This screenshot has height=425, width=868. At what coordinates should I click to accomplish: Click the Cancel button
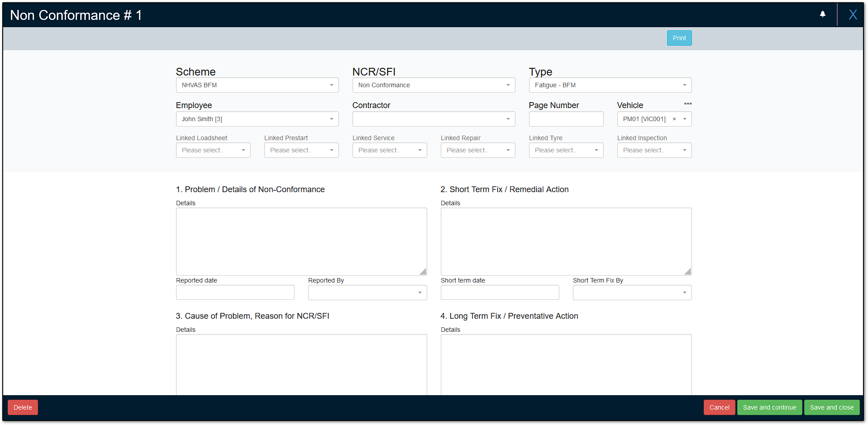pyautogui.click(x=719, y=407)
